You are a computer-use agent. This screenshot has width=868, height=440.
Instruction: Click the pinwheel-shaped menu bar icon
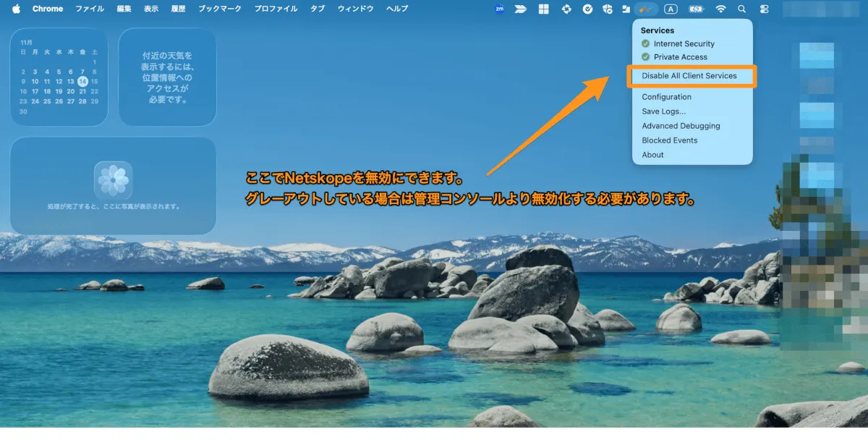click(x=566, y=9)
